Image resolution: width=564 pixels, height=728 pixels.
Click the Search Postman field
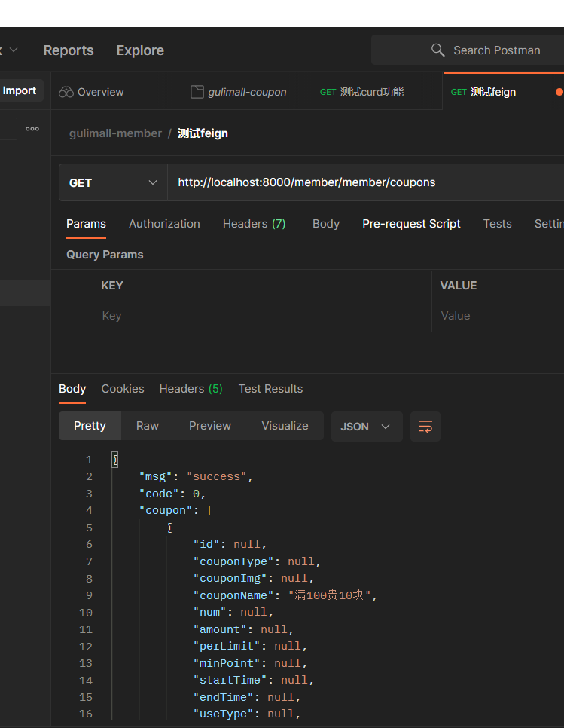[x=468, y=50]
